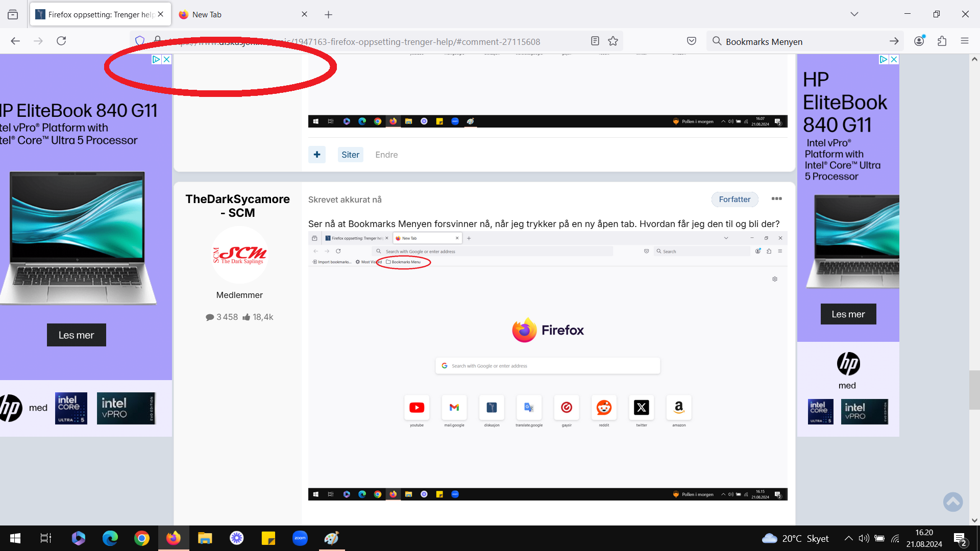Click the Bookmarks Menyen search field

804,41
